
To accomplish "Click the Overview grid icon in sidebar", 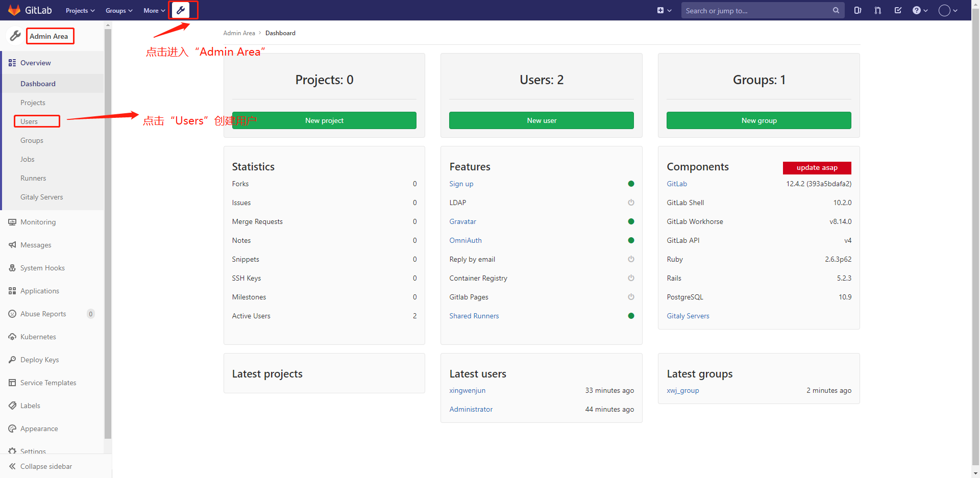I will pyautogui.click(x=12, y=63).
